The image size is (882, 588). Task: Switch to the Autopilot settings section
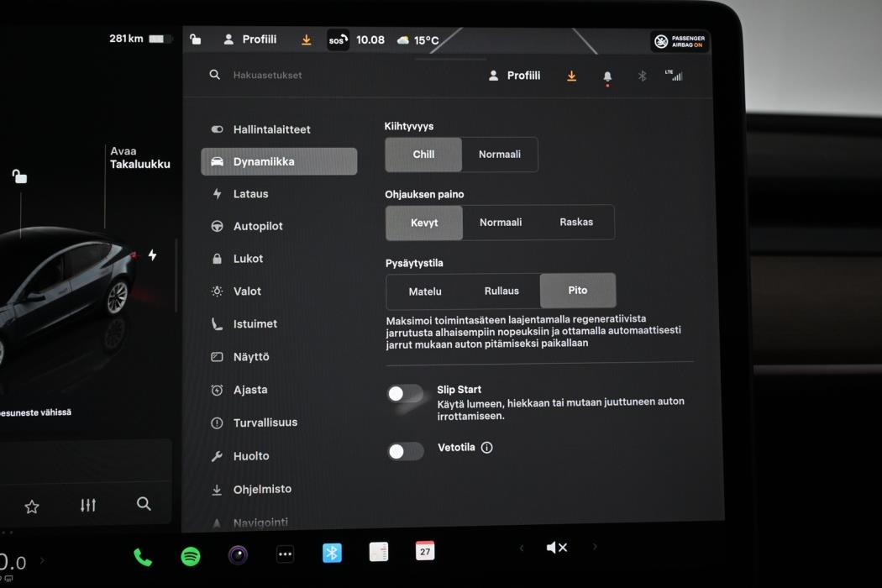point(255,226)
